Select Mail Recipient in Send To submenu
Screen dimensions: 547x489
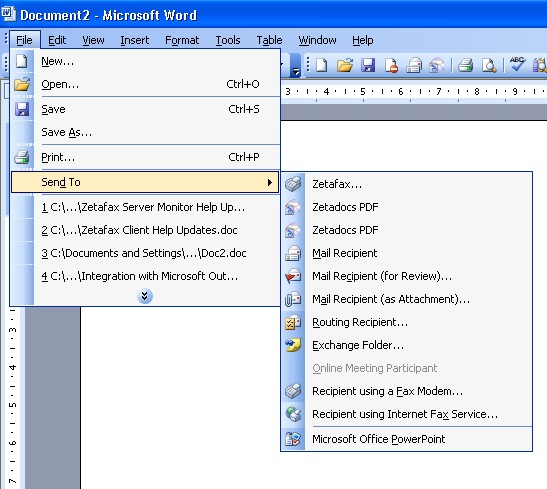(x=407, y=253)
